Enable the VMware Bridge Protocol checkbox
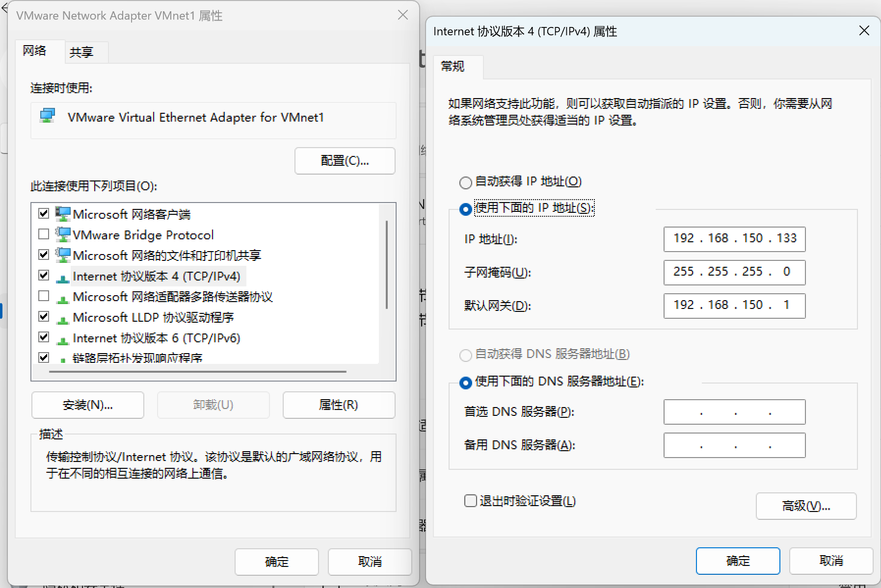Image resolution: width=881 pixels, height=588 pixels. 44,234
